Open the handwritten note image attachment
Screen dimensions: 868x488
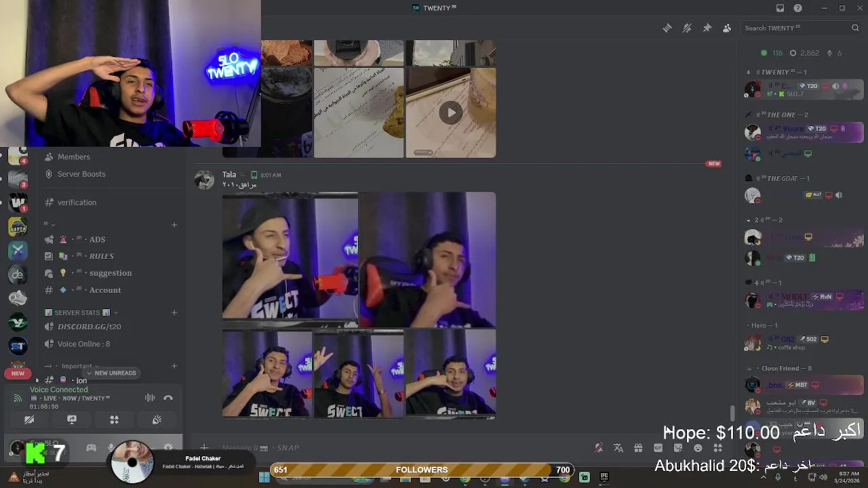(359, 113)
